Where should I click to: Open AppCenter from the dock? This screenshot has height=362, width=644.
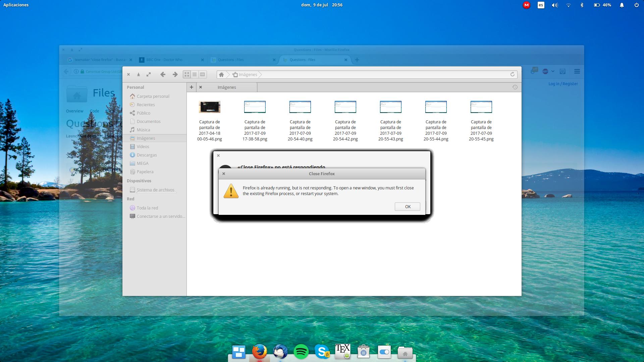(x=364, y=352)
